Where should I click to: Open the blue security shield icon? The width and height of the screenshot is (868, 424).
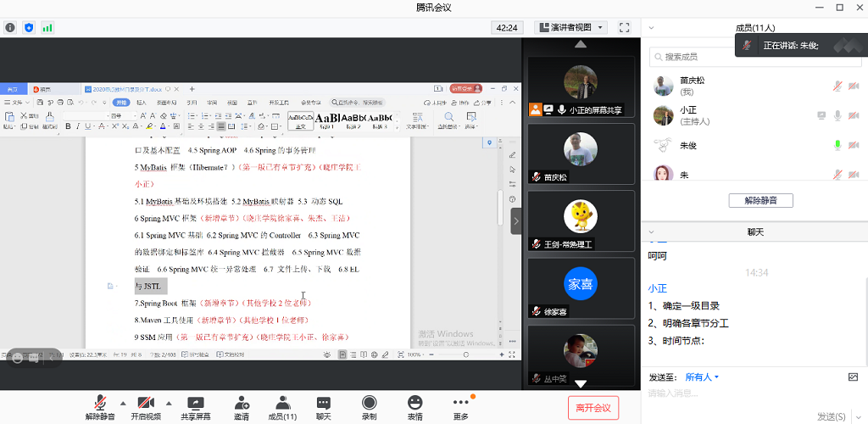pos(29,27)
